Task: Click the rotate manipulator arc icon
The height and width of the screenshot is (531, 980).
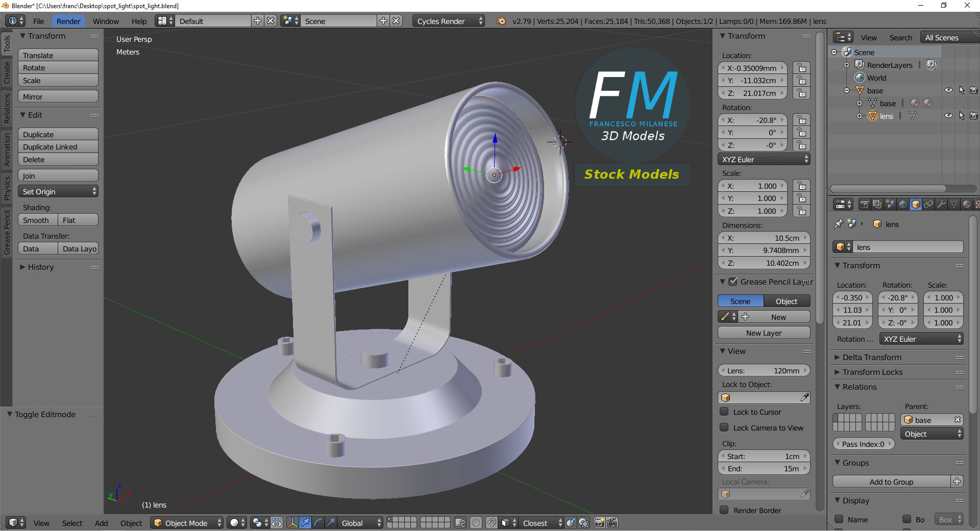Action: (317, 523)
